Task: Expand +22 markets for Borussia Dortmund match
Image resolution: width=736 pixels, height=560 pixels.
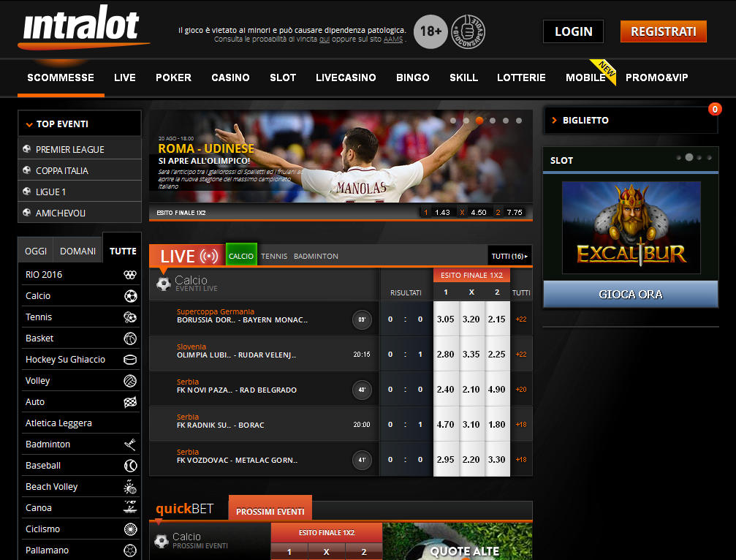Action: click(x=521, y=319)
